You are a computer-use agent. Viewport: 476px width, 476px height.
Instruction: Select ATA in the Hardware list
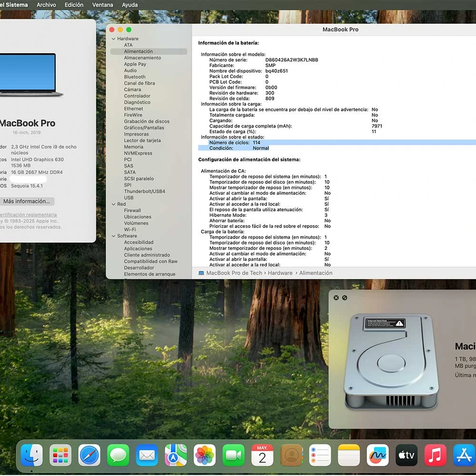tap(128, 45)
